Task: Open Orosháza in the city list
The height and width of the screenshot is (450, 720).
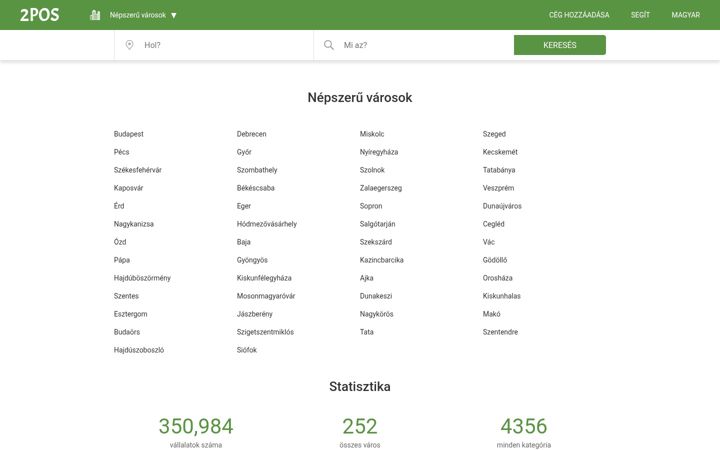Action: [497, 278]
